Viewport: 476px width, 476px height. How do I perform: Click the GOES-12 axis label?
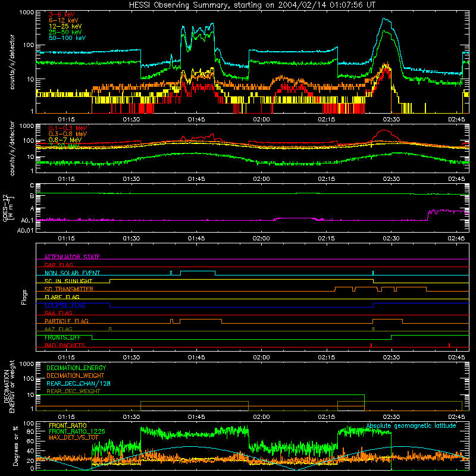[x=7, y=208]
